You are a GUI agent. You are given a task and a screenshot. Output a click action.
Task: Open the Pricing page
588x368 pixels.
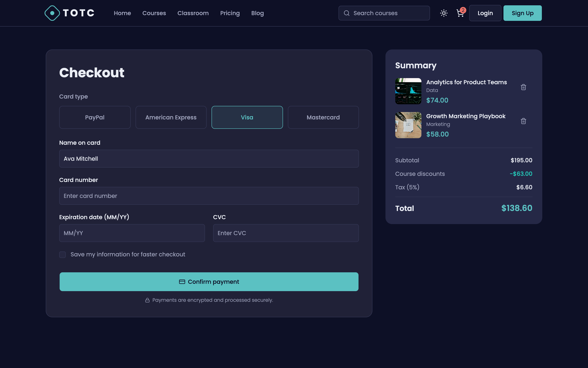[x=230, y=13]
